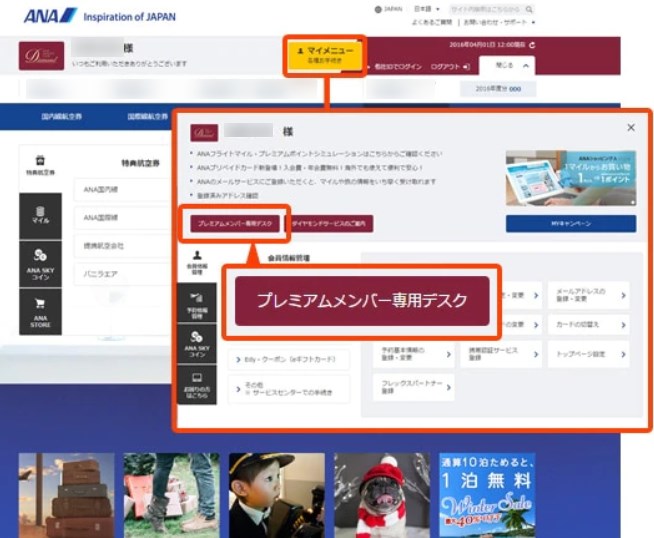Viewport: 654px width, 538px height.
Task: Click the バニラエア list item
Action: coord(122,274)
